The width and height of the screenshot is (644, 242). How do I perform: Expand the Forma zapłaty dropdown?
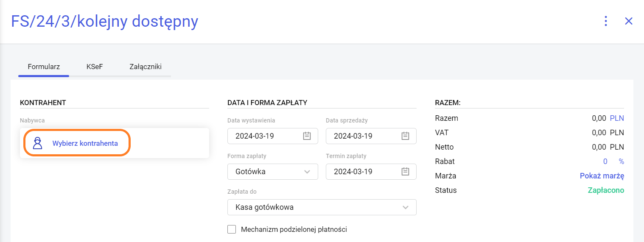pos(307,172)
